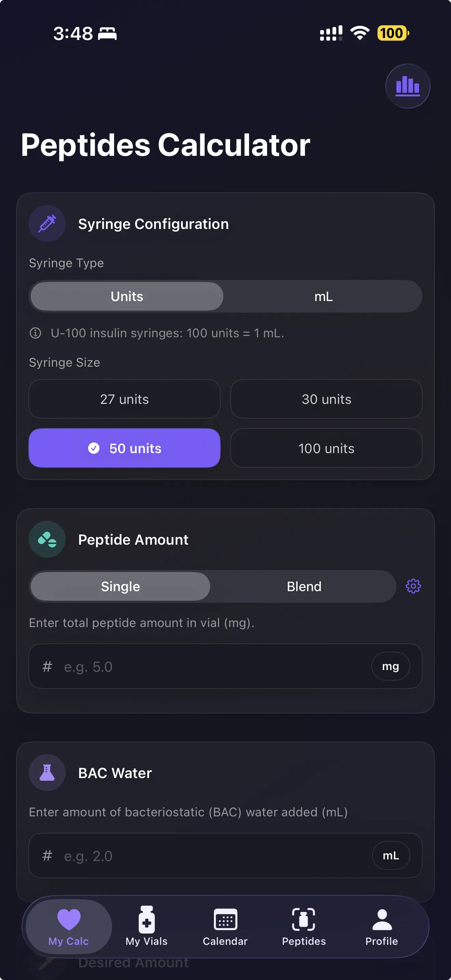Image resolution: width=451 pixels, height=980 pixels.
Task: Switch syringe type to mL
Action: (323, 296)
